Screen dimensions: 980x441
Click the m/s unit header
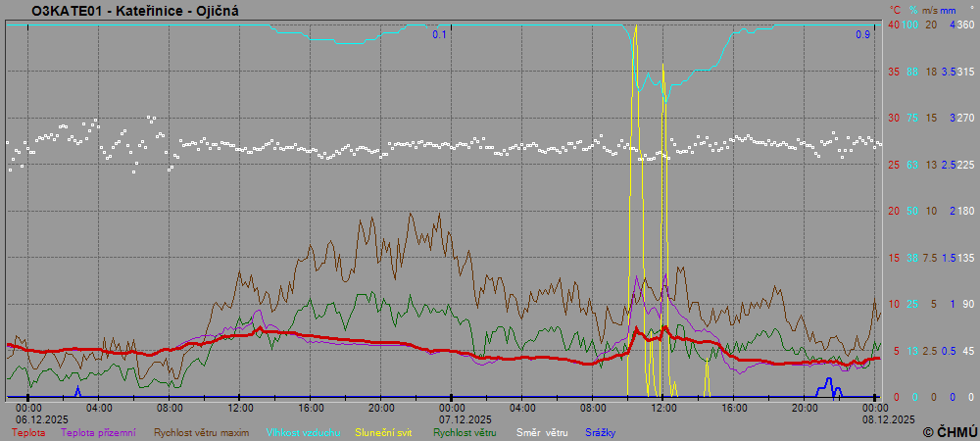(930, 9)
